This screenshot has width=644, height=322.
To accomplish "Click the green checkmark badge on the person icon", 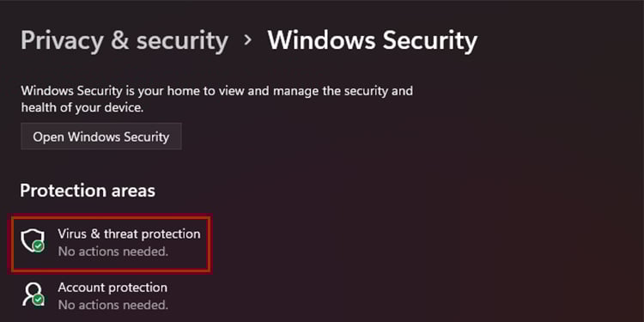I will point(38,300).
